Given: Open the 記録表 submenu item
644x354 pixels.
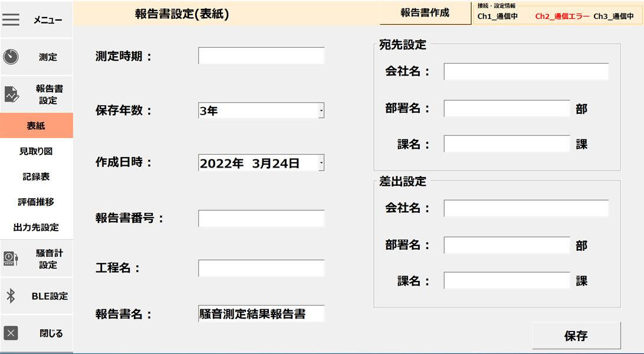Looking at the screenshot, I should coord(37,176).
